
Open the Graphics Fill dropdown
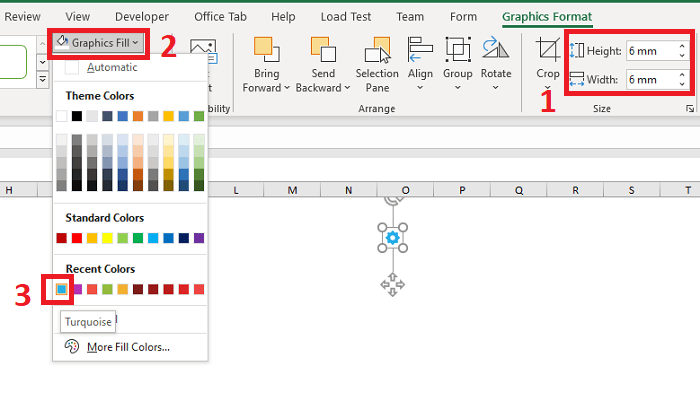tap(99, 43)
